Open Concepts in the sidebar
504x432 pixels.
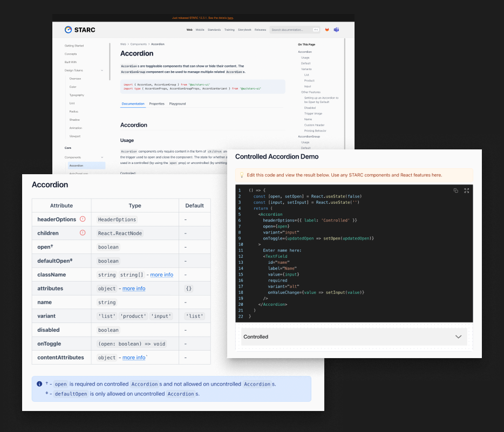70,54
